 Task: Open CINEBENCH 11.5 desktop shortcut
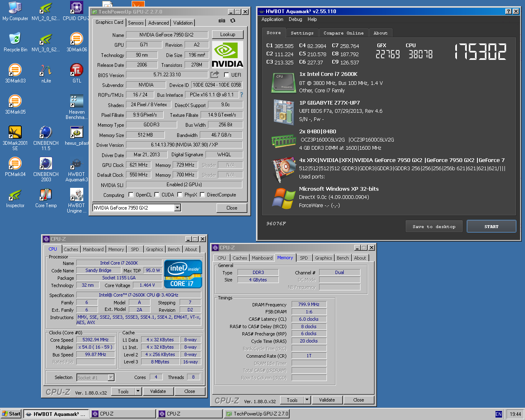tap(46, 138)
